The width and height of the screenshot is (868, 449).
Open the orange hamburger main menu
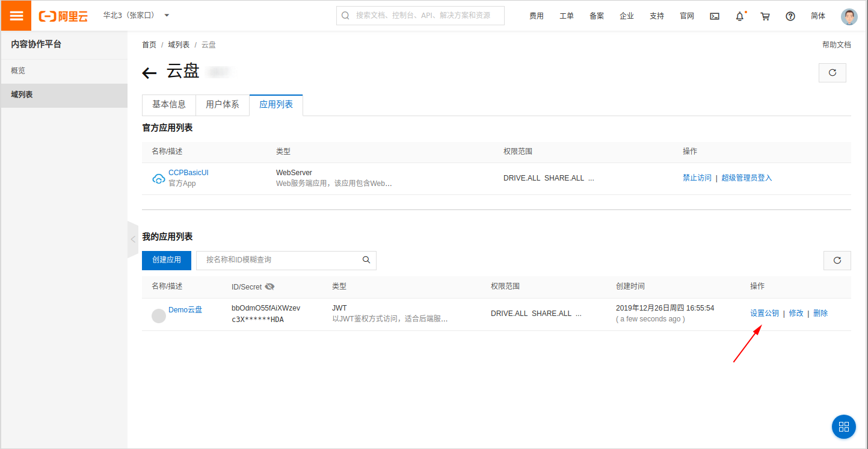click(16, 16)
